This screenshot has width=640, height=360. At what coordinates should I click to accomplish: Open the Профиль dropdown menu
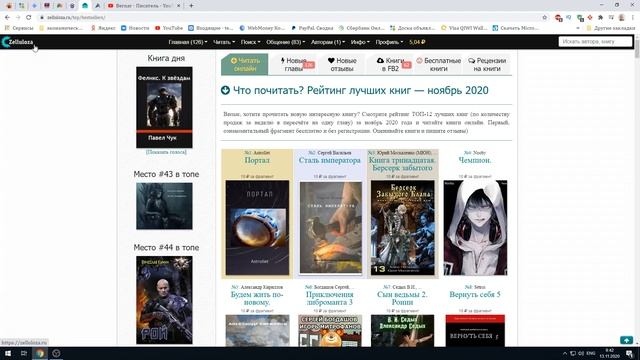[389, 42]
